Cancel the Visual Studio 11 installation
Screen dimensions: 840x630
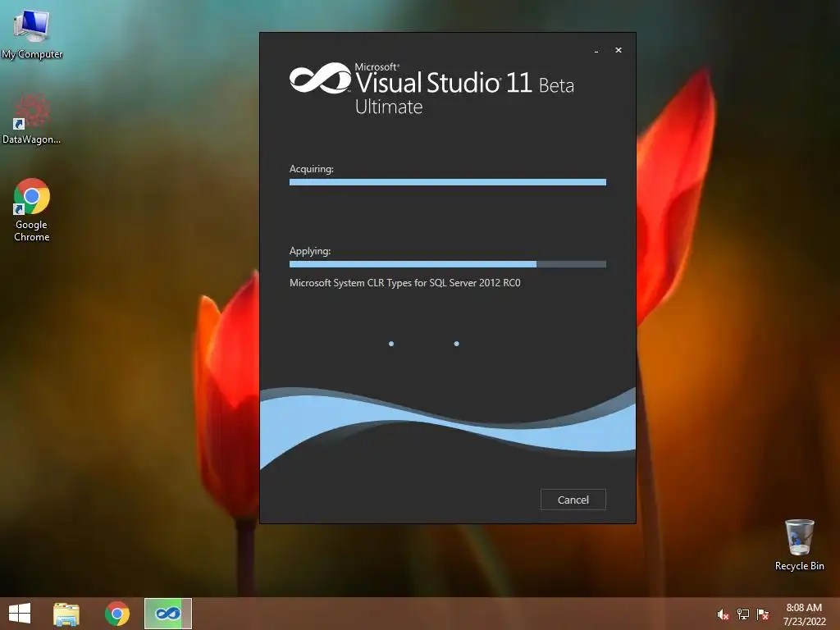573,500
